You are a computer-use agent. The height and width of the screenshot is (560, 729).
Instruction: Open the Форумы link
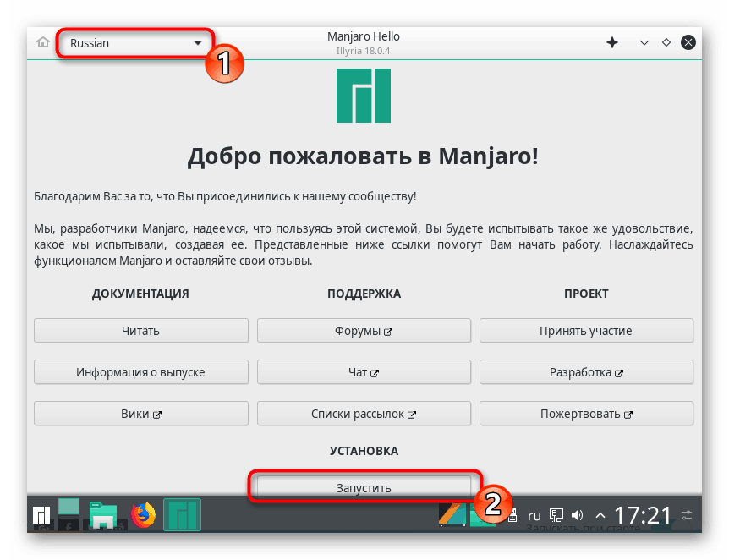tap(364, 330)
